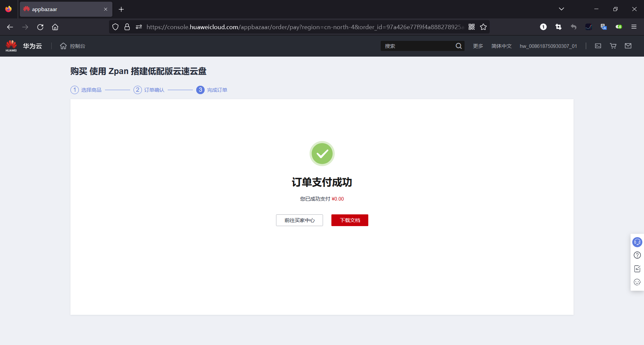Launch the satisfaction survey smiley icon
Viewport: 644px width, 345px height.
click(x=637, y=282)
